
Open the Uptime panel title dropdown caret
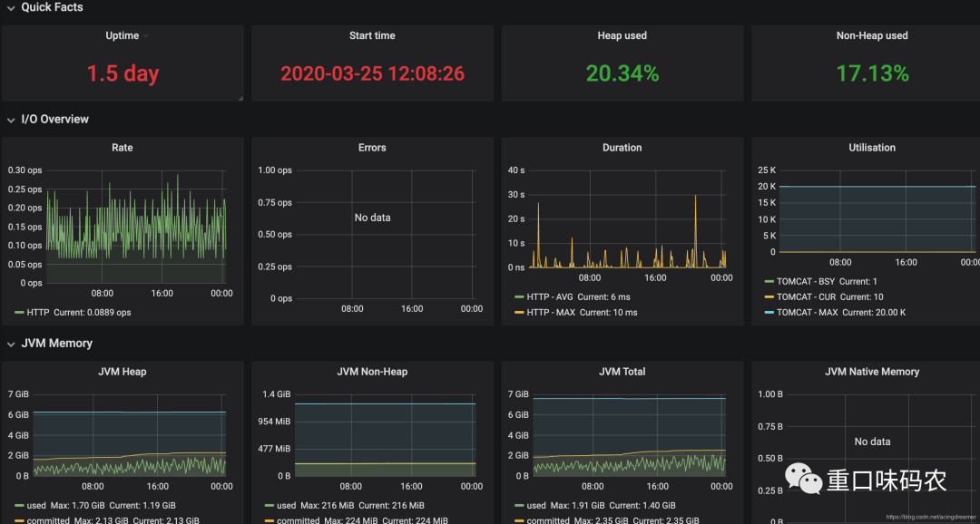pyautogui.click(x=145, y=36)
